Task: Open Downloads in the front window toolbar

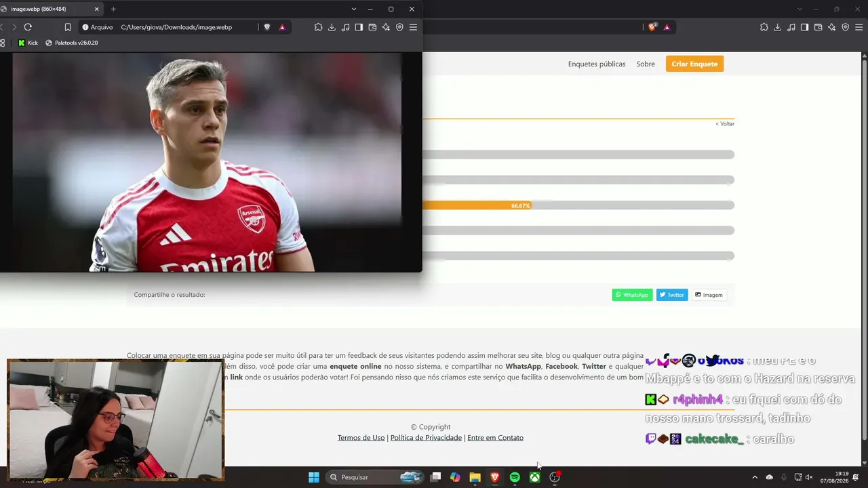Action: [332, 27]
